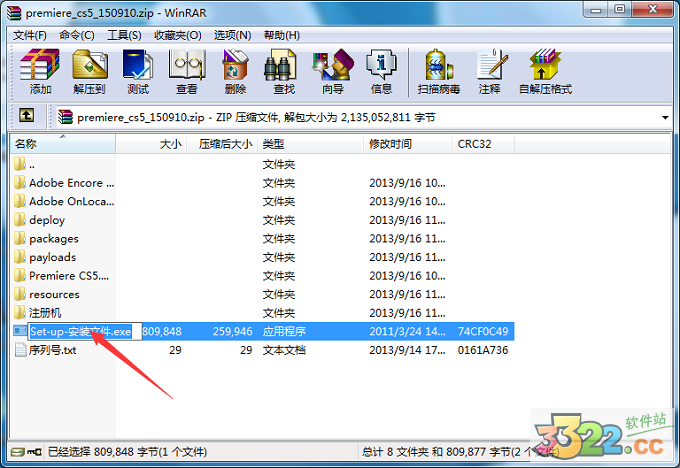Click CRC32 value '74CF0C49'

pyautogui.click(x=483, y=331)
